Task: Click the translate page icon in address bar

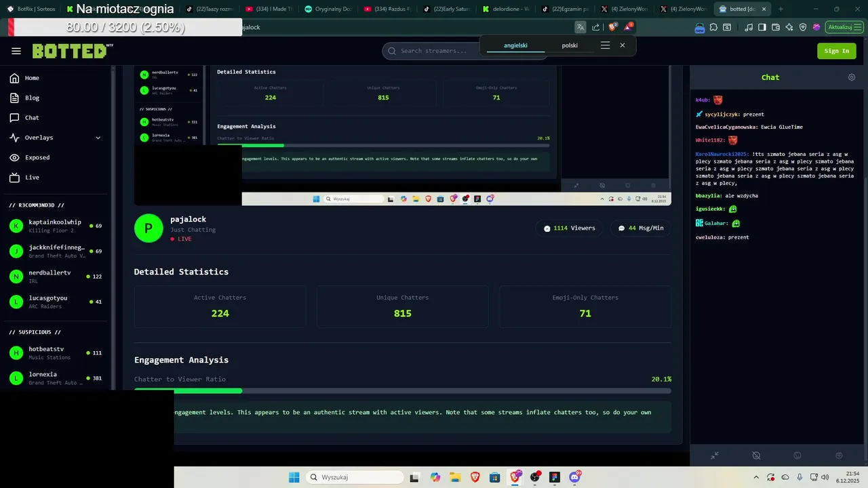Action: click(x=580, y=27)
